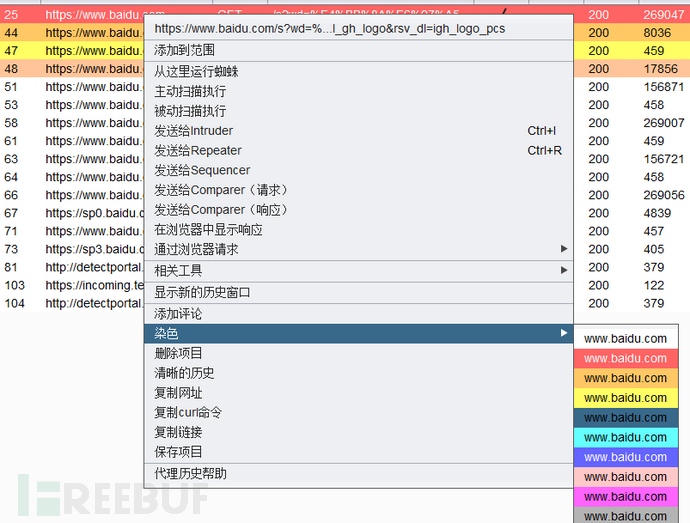
Task: Click length value 156721
Action: (664, 159)
